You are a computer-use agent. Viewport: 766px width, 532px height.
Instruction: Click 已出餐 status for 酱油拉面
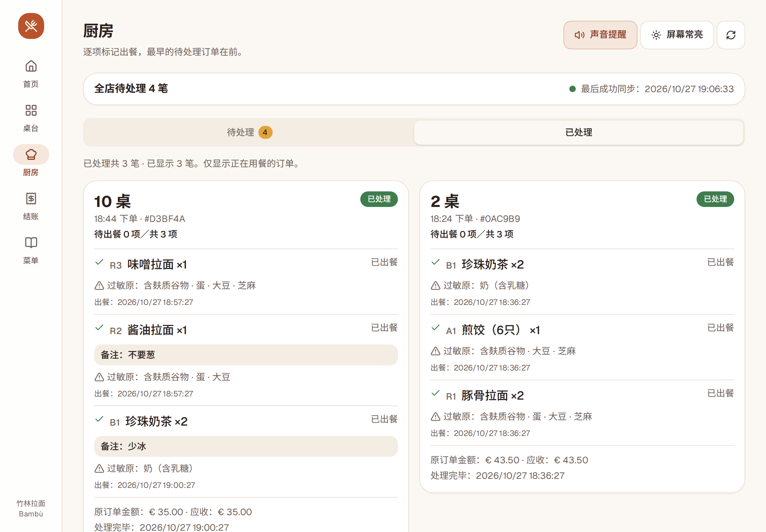384,328
